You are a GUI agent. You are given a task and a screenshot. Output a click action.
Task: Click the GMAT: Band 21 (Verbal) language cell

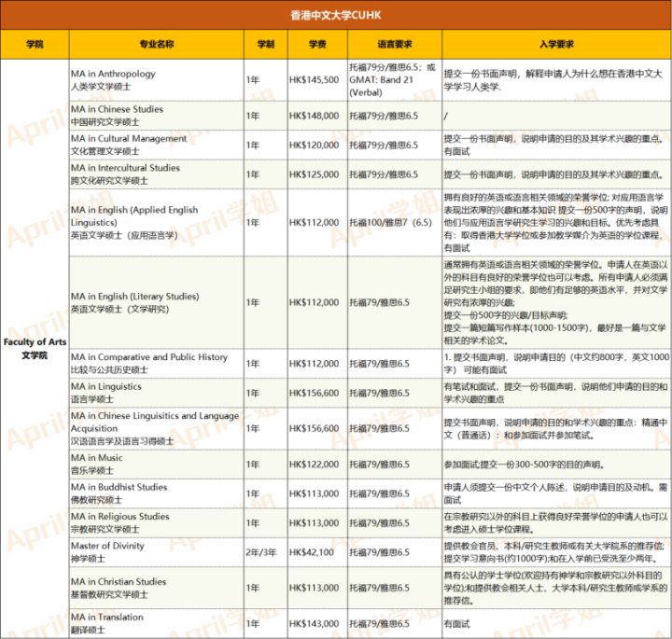[395, 80]
